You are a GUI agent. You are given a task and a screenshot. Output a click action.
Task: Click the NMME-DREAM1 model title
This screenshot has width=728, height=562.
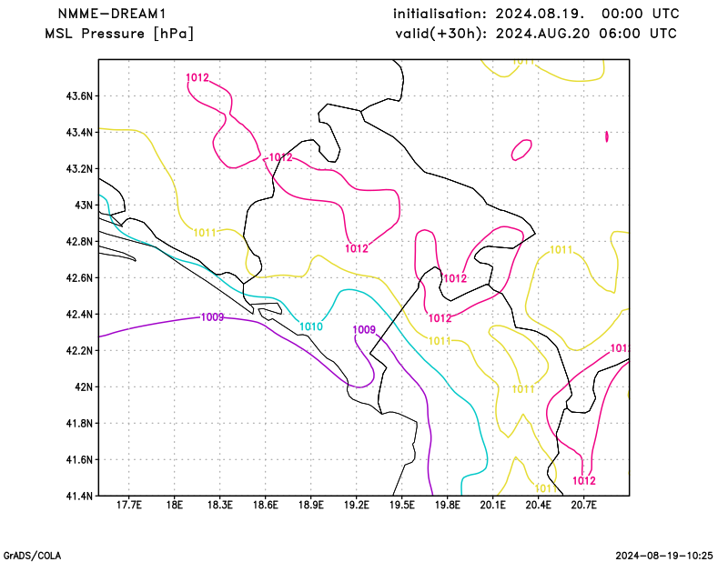(x=111, y=14)
